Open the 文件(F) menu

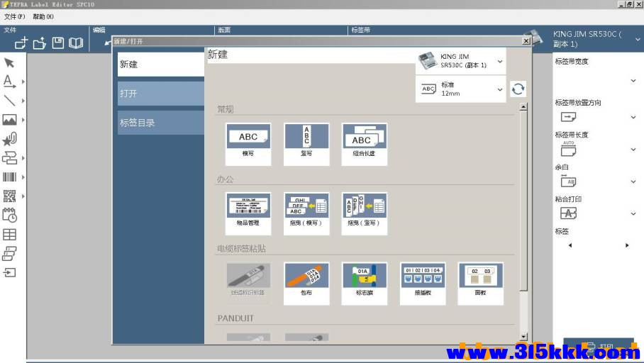pos(14,16)
